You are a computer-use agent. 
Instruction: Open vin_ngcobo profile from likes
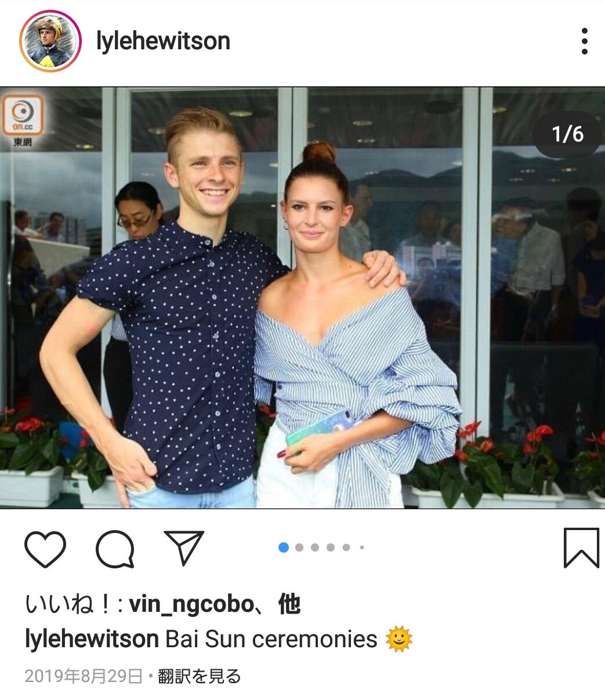191,605
